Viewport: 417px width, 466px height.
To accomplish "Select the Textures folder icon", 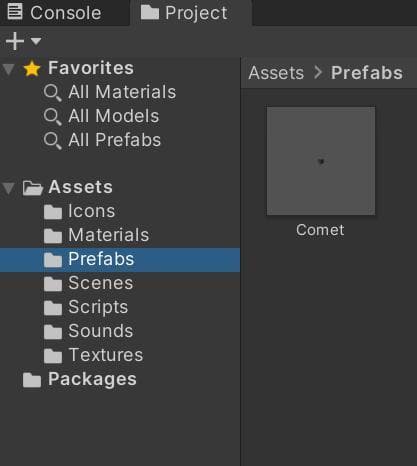I will [x=53, y=356].
